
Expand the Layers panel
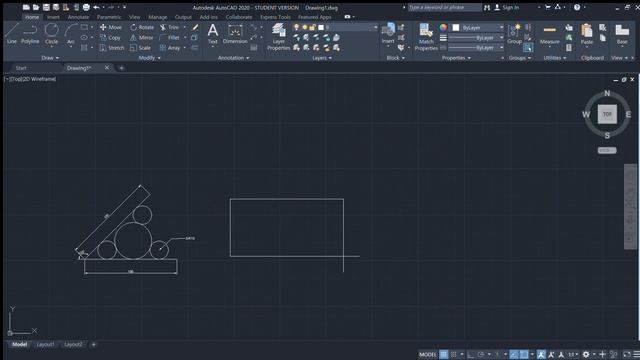pyautogui.click(x=322, y=58)
